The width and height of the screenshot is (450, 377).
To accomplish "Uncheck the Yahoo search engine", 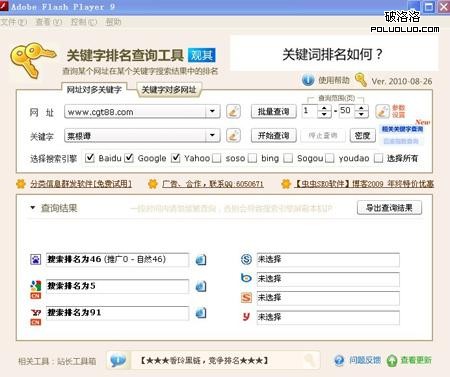I will 176,158.
